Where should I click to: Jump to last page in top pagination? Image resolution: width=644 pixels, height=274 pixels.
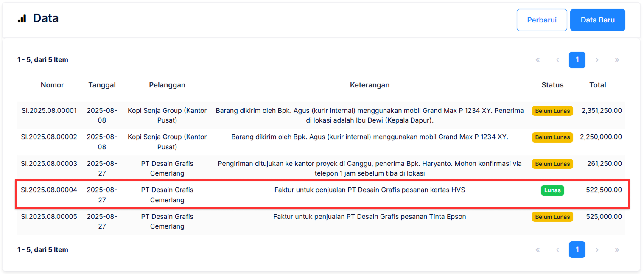pyautogui.click(x=617, y=60)
